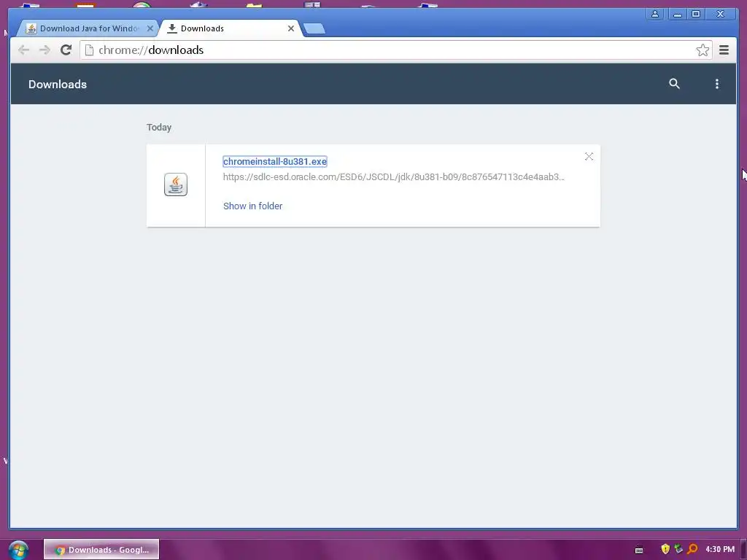This screenshot has height=560, width=747.
Task: Click the safely remove hardware tray icon
Action: (x=678, y=549)
